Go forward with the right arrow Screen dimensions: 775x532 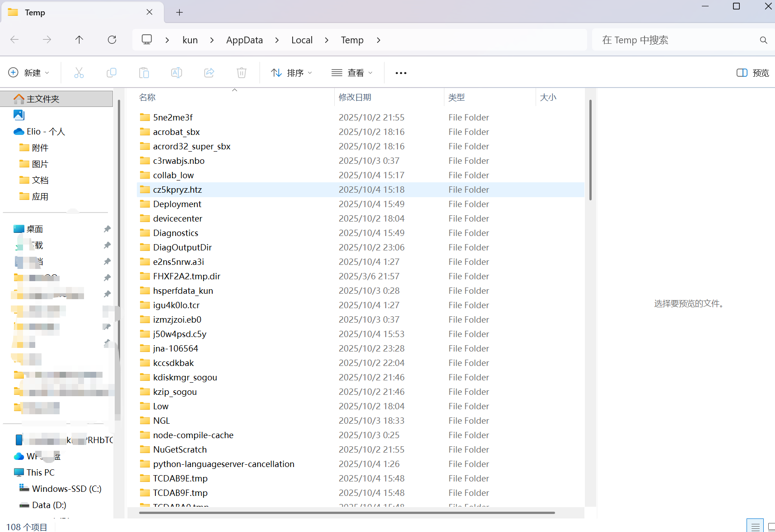click(x=47, y=40)
